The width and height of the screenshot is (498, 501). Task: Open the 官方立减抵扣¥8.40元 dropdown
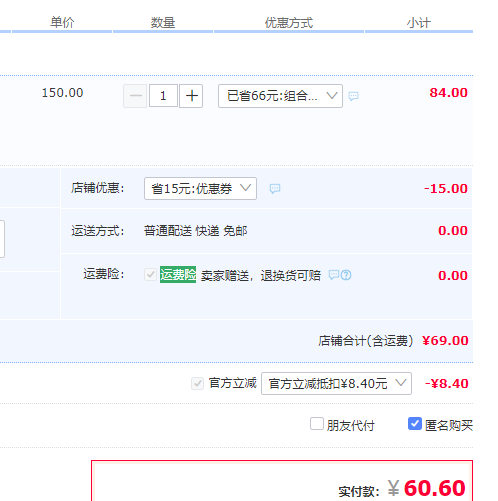[336, 384]
